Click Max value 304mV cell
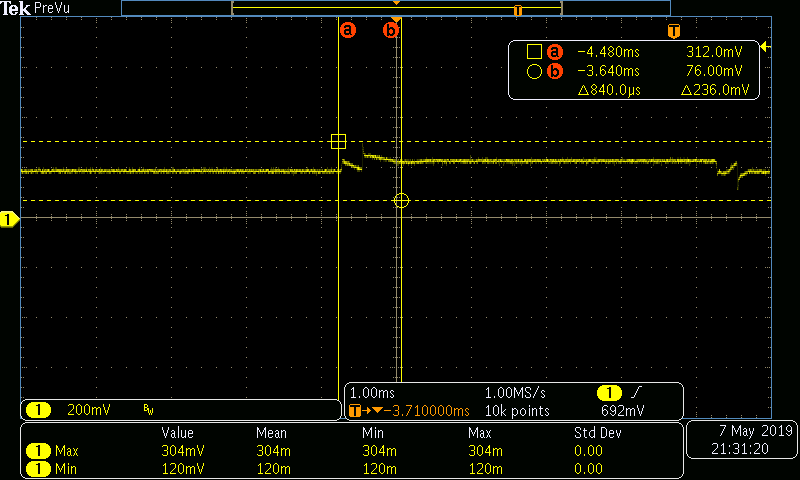The image size is (800, 480). click(x=183, y=451)
